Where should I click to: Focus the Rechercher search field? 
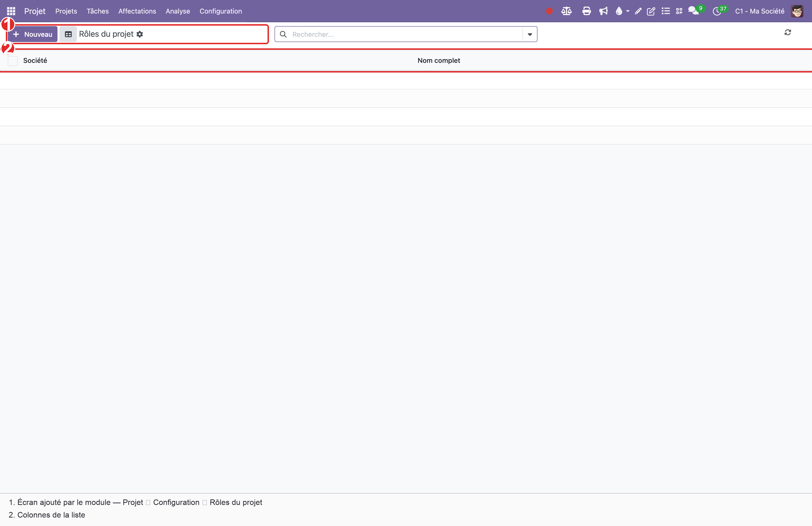406,34
